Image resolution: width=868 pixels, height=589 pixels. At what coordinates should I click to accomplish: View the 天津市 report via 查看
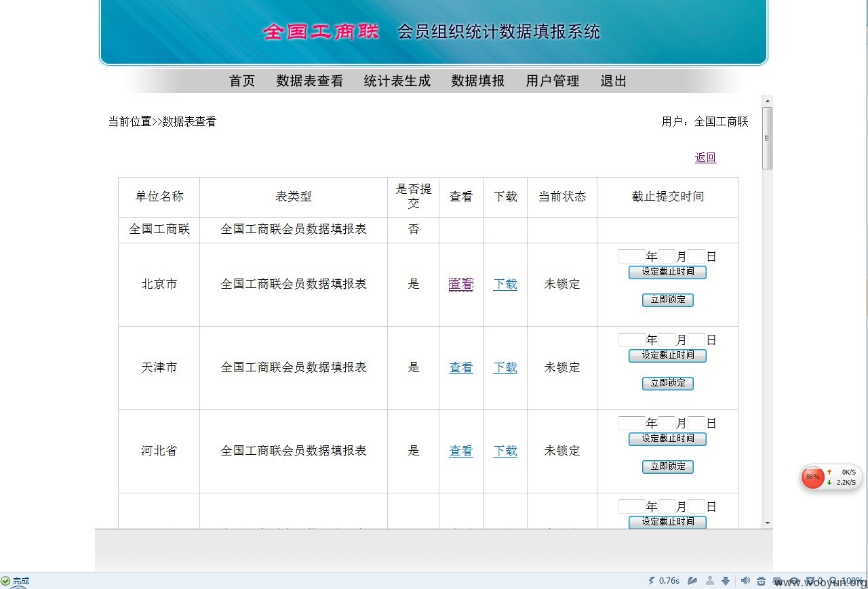(x=461, y=368)
